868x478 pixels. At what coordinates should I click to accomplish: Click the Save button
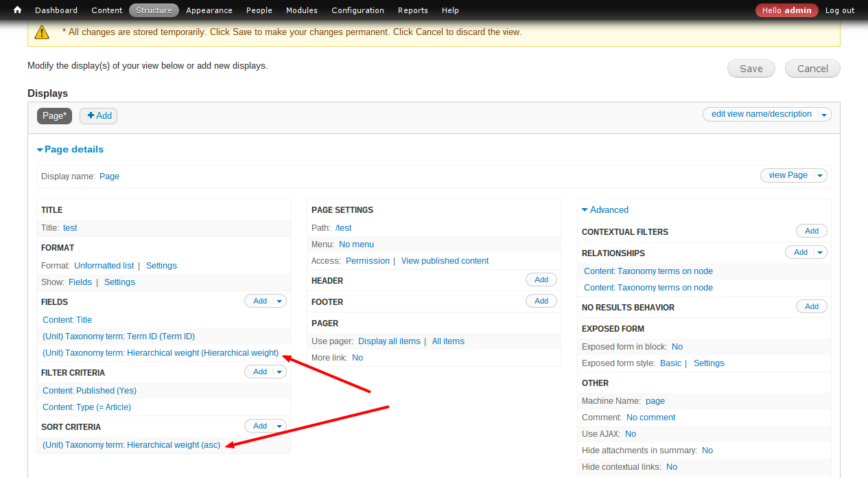[x=751, y=69]
